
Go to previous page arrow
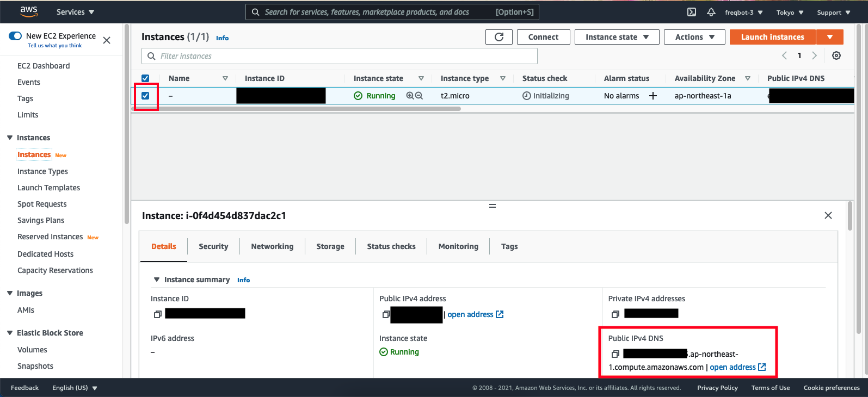[x=784, y=55]
